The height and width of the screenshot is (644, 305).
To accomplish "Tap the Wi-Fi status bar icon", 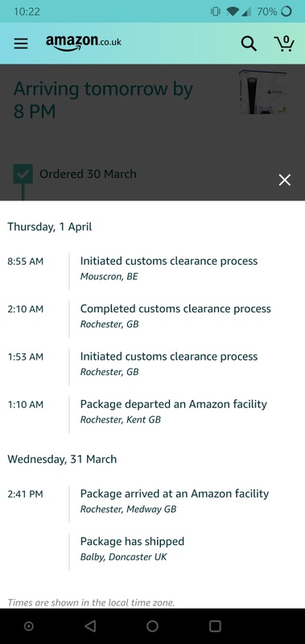I will tap(233, 11).
